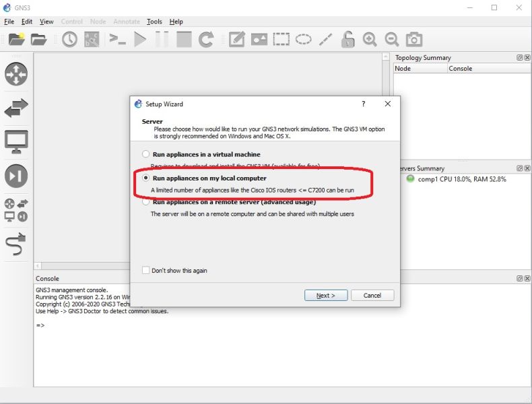Open the Tools menu
This screenshot has height=404, width=532.
[154, 22]
